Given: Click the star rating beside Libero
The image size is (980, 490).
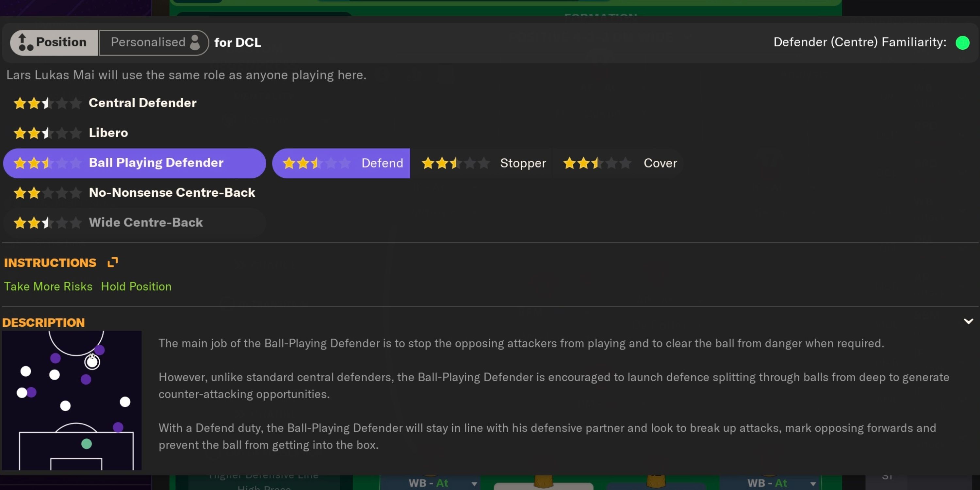Looking at the screenshot, I should tap(46, 133).
